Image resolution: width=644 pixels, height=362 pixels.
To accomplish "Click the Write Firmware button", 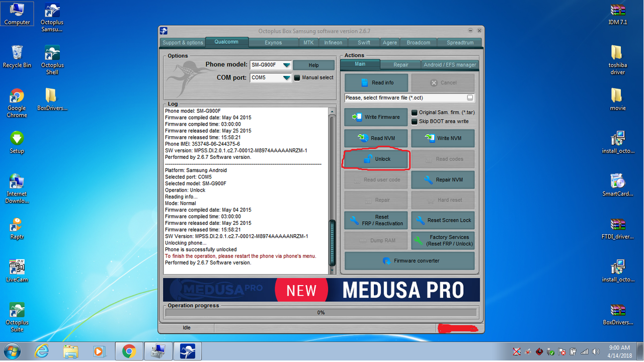I will [x=376, y=117].
